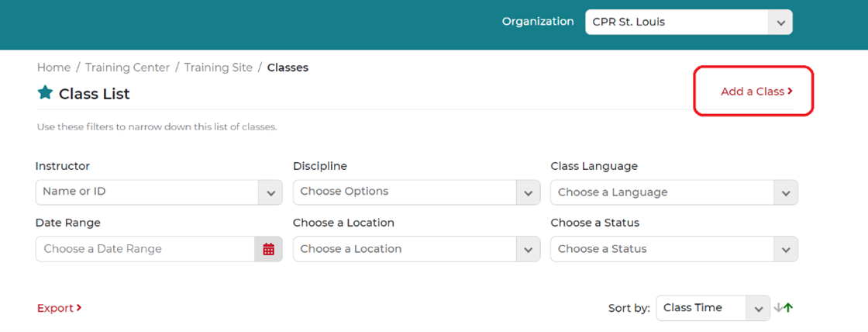Image resolution: width=868 pixels, height=332 pixels.
Task: Click the Add a Class link
Action: [x=753, y=92]
